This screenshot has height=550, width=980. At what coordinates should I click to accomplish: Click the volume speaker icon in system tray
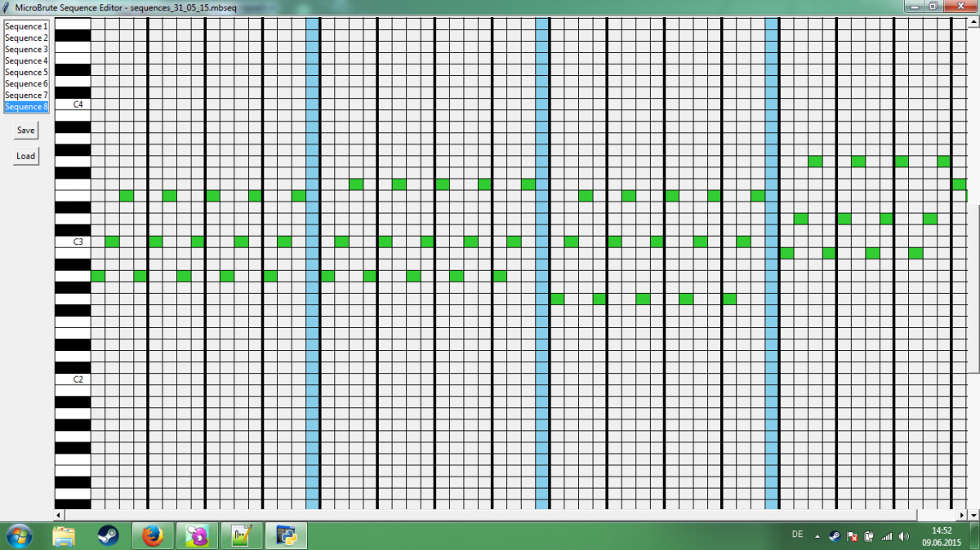point(903,536)
